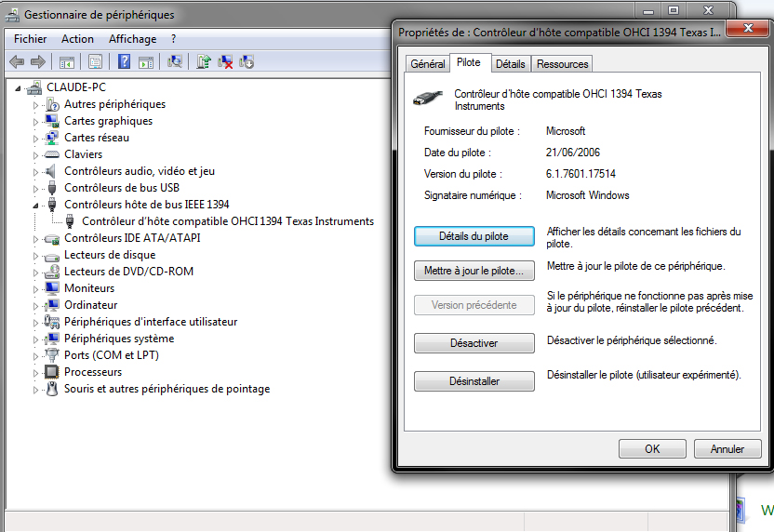Expand Lecteurs de disque node
This screenshot has width=774, height=532.
tap(35, 256)
